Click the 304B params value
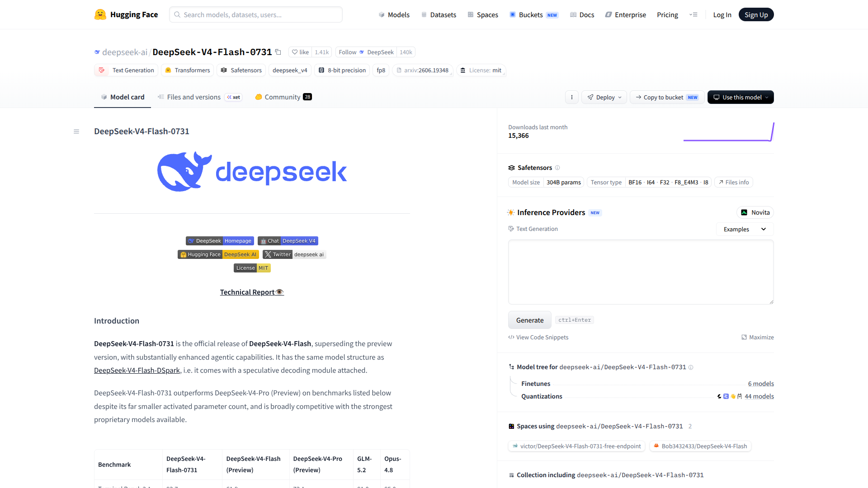868x488 pixels. pos(564,182)
